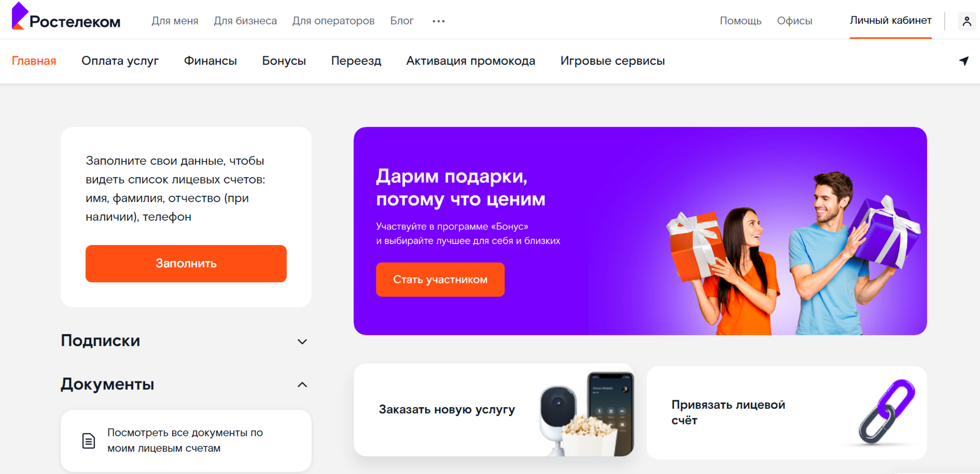This screenshot has width=980, height=474.
Task: Open the Помощь link
Action: pos(740,20)
